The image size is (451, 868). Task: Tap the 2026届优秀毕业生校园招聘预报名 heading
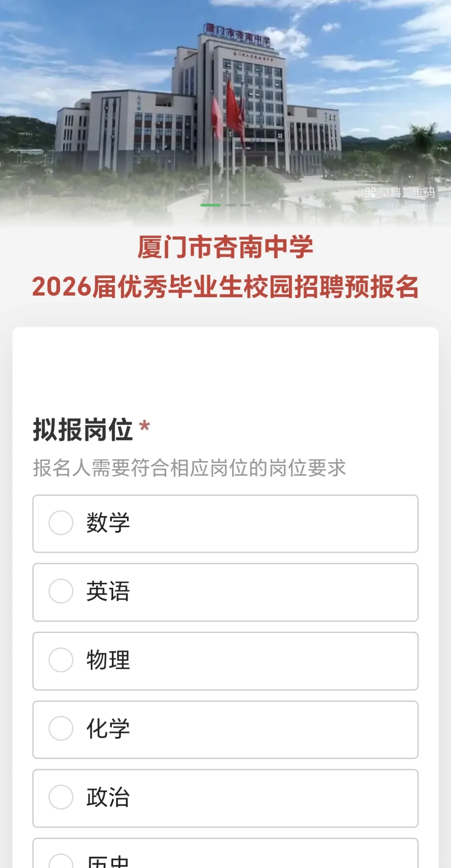225,287
